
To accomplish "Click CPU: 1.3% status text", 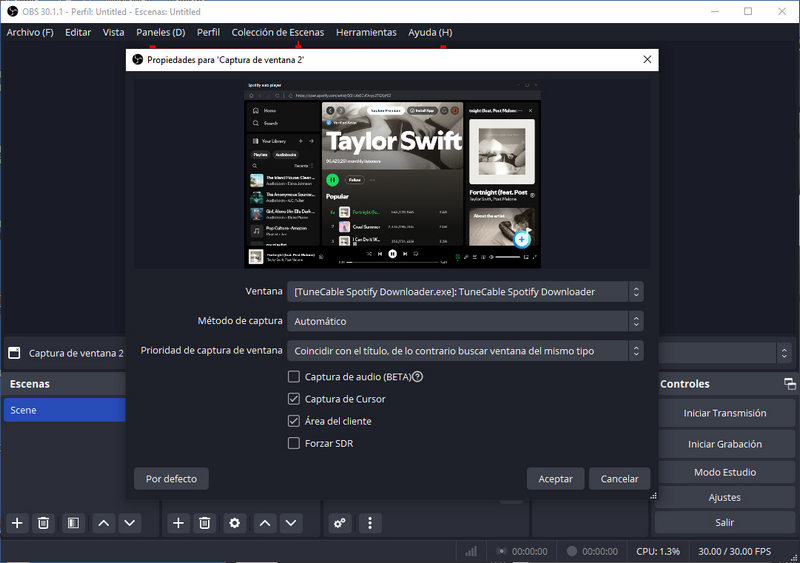I will pyautogui.click(x=658, y=551).
